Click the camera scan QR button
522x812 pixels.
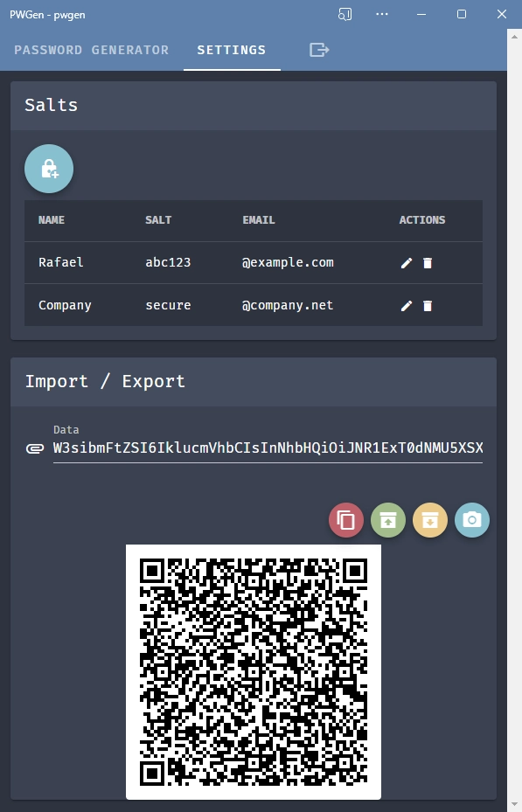[472, 520]
